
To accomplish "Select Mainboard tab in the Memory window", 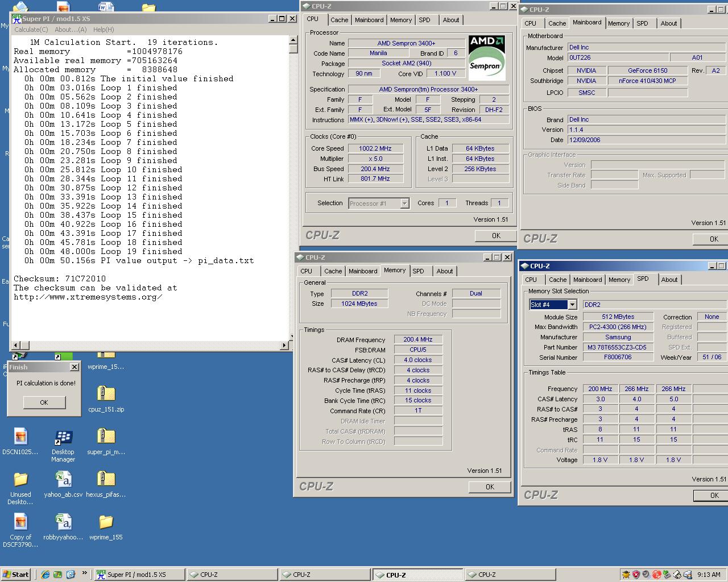I will 363,271.
